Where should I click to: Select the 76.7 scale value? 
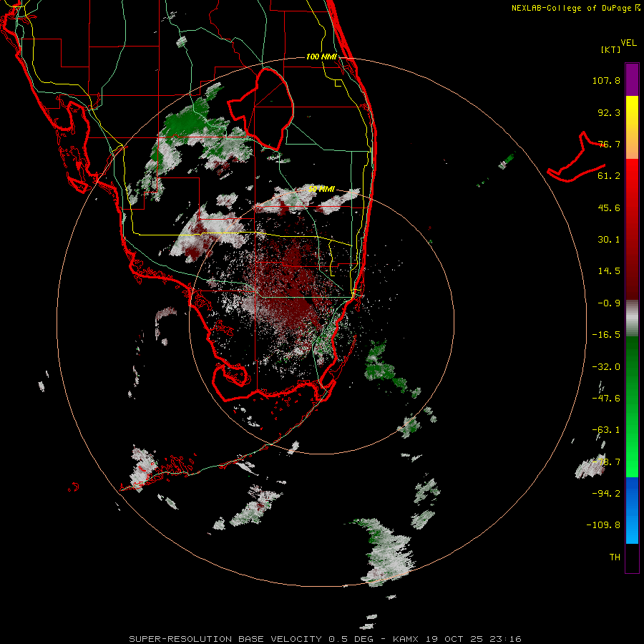[609, 144]
